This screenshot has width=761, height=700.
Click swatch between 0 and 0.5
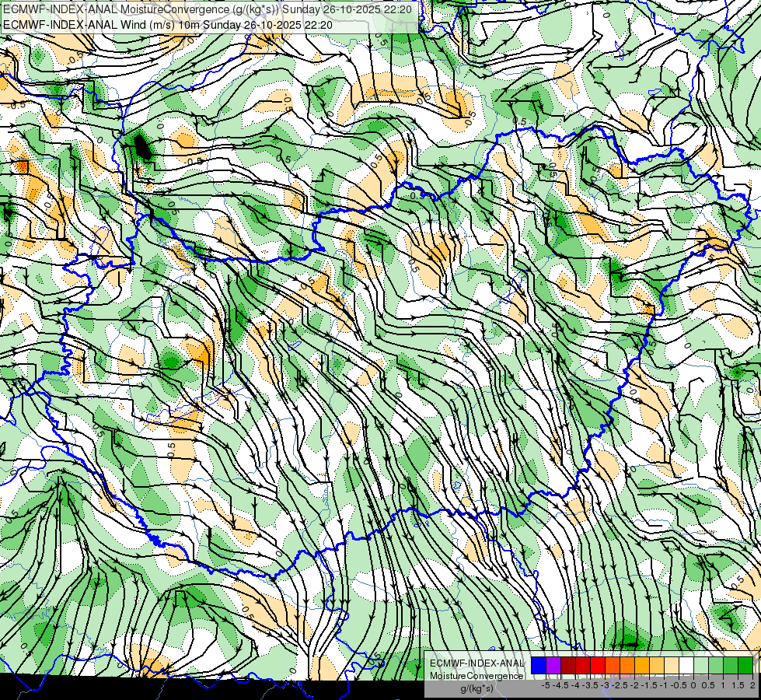tap(701, 665)
